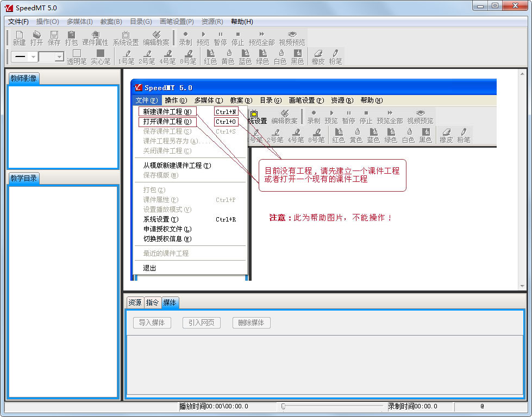Click the 导入媒体 button

[152, 323]
